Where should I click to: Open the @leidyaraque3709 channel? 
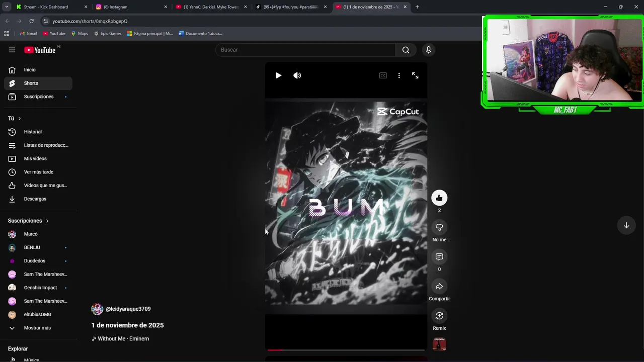coord(128,309)
